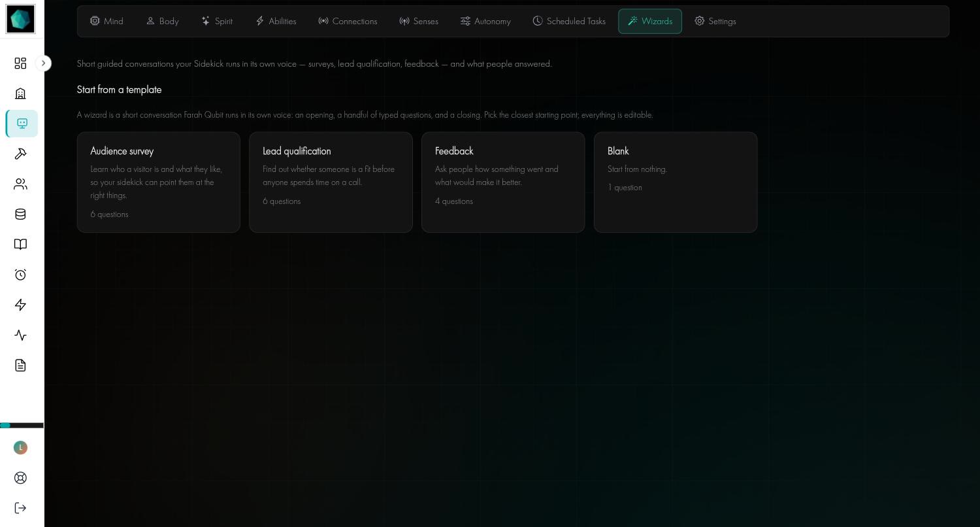Choose the Lead qualification template card
Viewport: 980px width, 527px height.
point(331,182)
